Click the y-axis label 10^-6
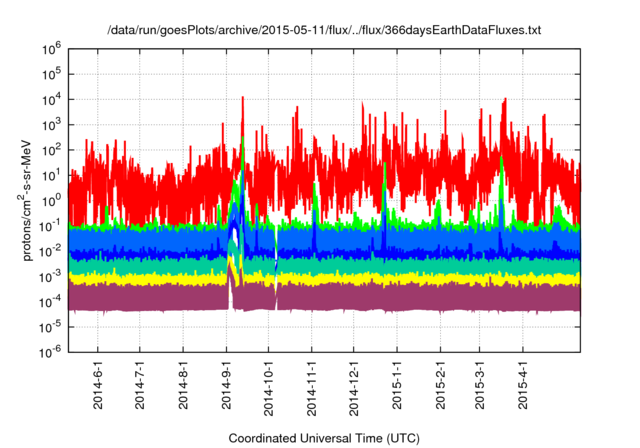The height and width of the screenshot is (448, 640). click(x=50, y=352)
